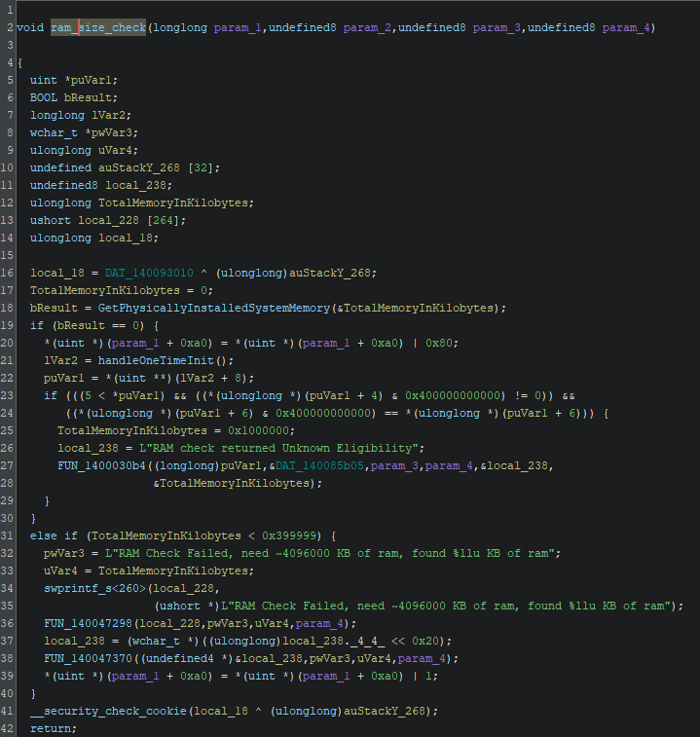Select the ram_size_check function name

pos(98,27)
